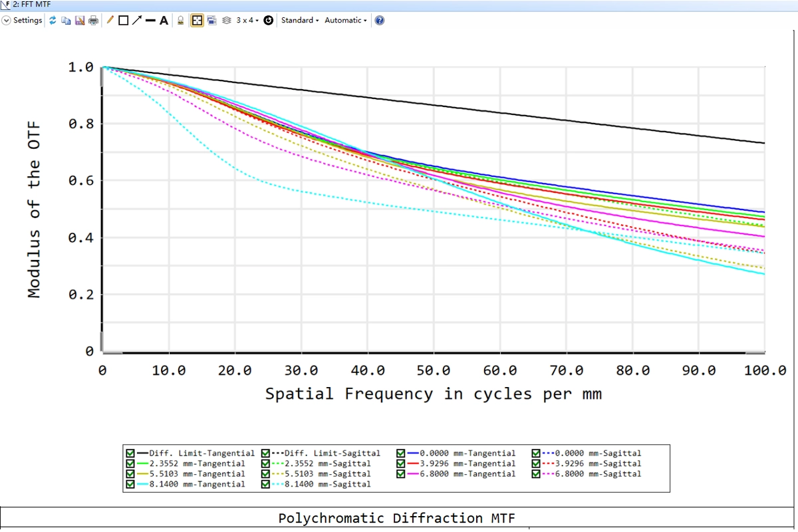The image size is (798, 532).
Task: Select the text annotation A tool
Action: (x=164, y=21)
